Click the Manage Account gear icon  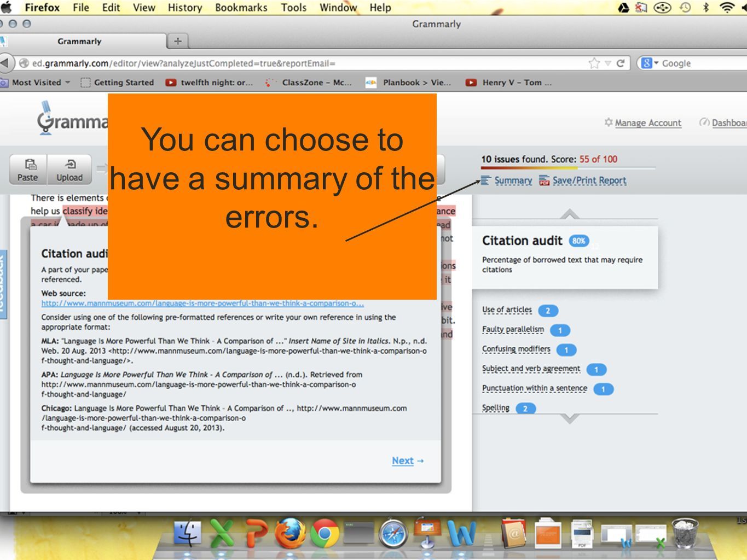609,122
